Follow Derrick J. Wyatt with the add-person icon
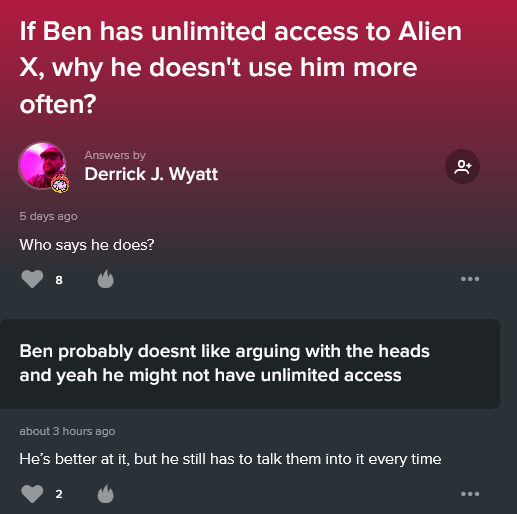The width and height of the screenshot is (517, 514). 462,166
